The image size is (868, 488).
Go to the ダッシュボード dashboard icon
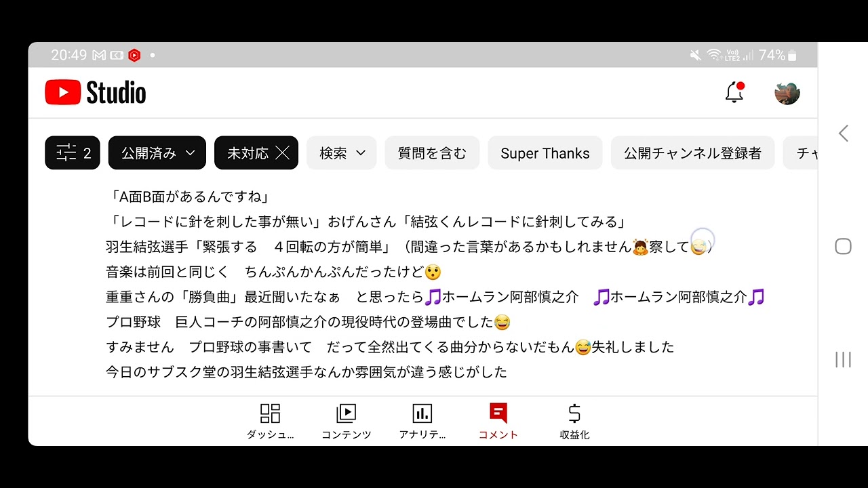click(270, 422)
